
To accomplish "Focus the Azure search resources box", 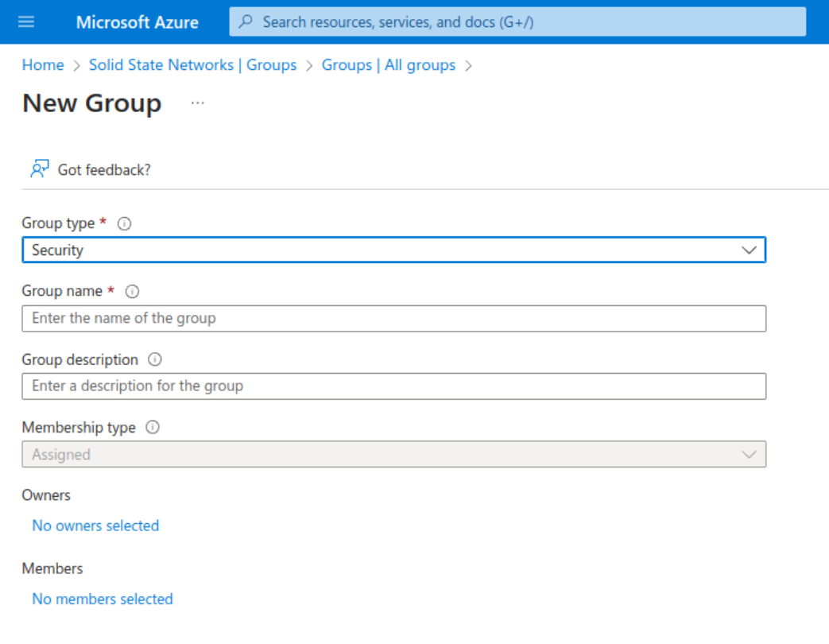I will (517, 21).
